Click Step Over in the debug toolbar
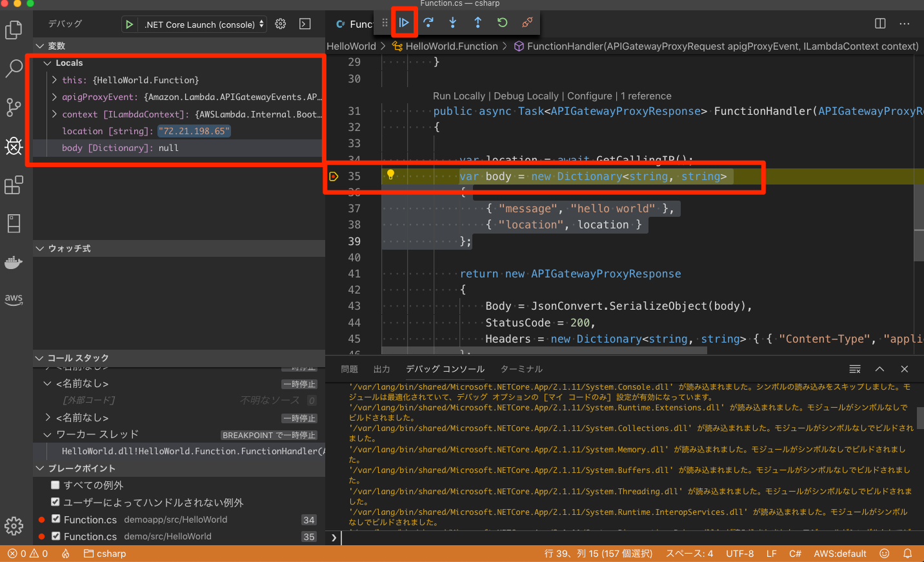 (428, 23)
